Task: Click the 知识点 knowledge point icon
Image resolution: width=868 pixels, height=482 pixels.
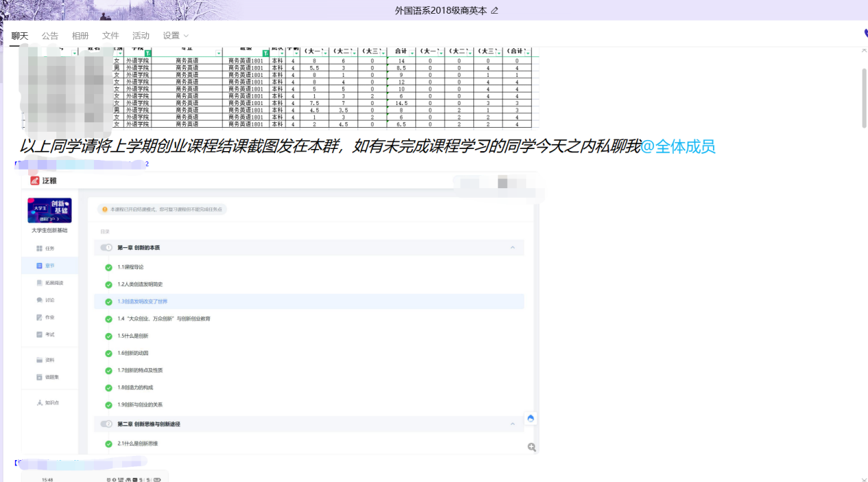Action: [39, 402]
